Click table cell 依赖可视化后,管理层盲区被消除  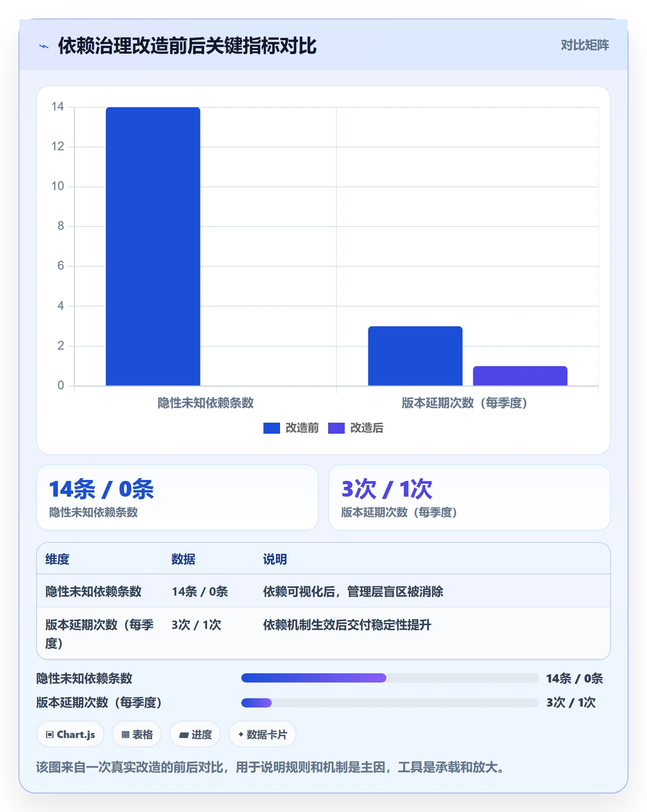pyautogui.click(x=353, y=592)
